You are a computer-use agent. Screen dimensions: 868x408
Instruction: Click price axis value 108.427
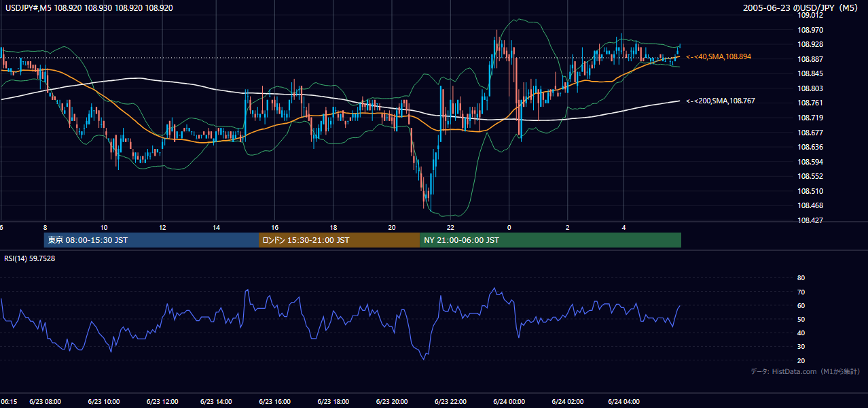810,220
